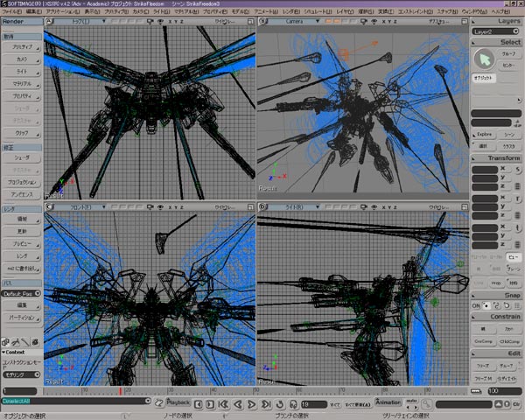525x420 pixels.
Task: Select the translate t transform tool
Action: (x=518, y=228)
